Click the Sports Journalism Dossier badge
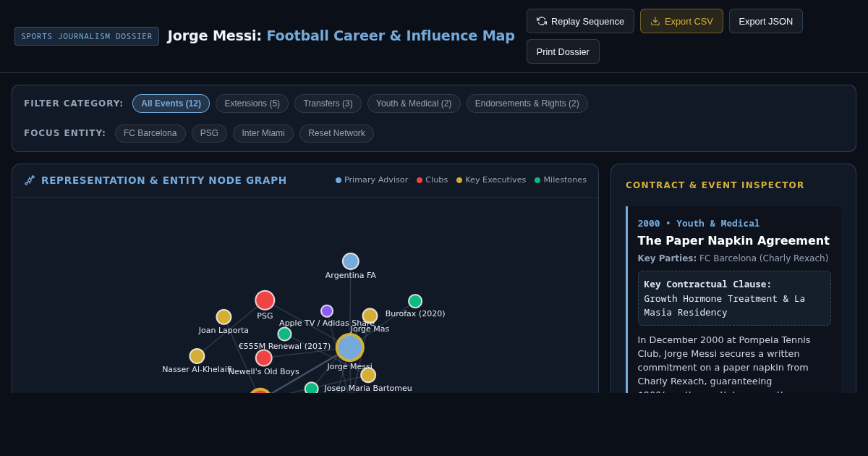 [87, 36]
